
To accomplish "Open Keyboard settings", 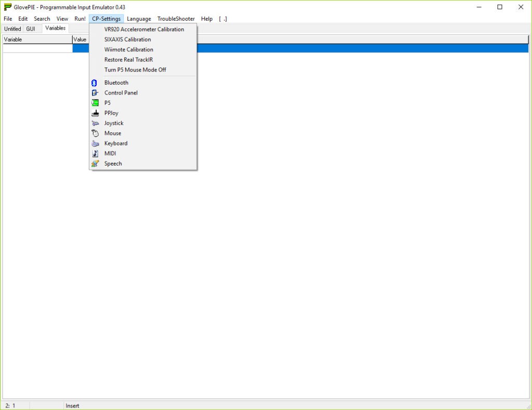I will [143, 144].
